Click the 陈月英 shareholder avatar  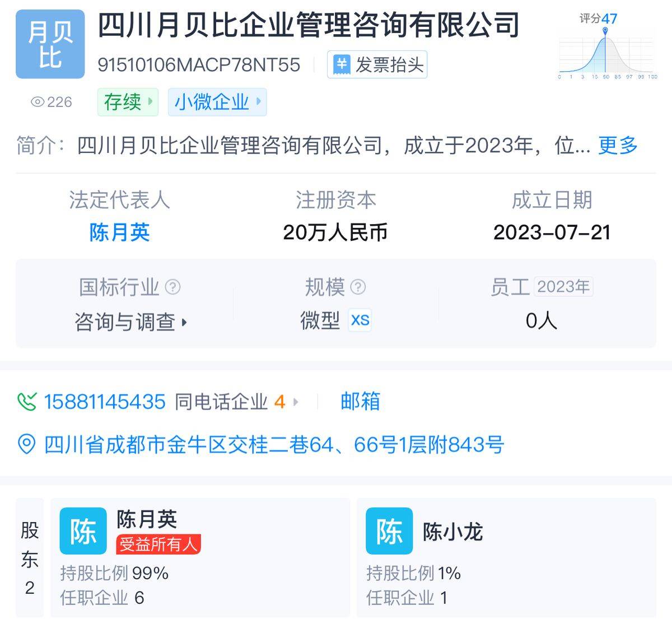point(83,530)
